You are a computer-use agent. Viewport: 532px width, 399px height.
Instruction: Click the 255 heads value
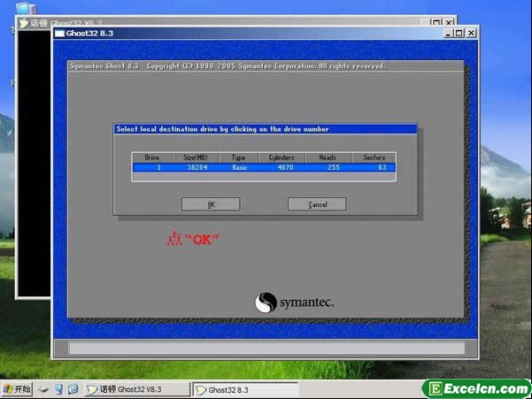pyautogui.click(x=334, y=167)
